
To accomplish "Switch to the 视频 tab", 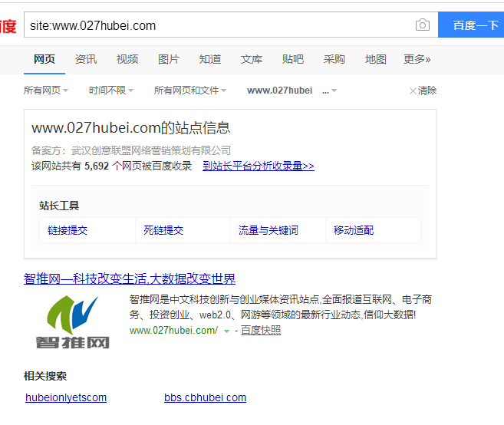I will coord(127,59).
